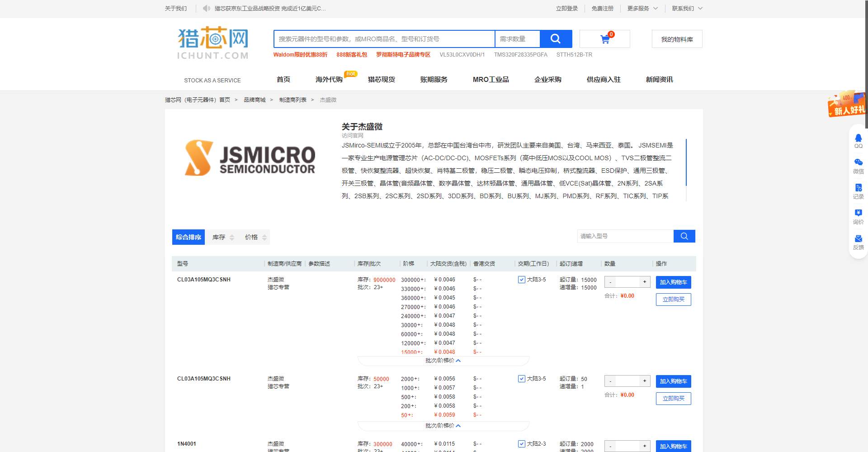Image resolution: width=868 pixels, height=452 pixels.
Task: Open 888新客礼包 promo link
Action: [352, 54]
